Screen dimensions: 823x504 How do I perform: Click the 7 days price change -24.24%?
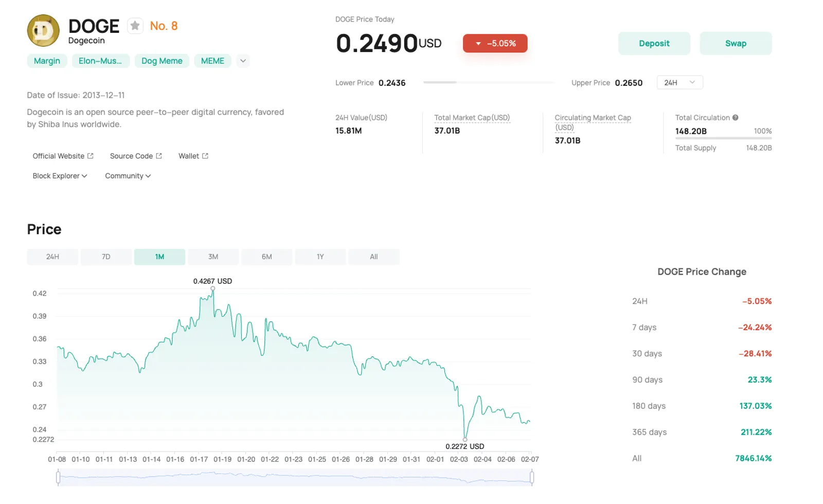coord(755,327)
